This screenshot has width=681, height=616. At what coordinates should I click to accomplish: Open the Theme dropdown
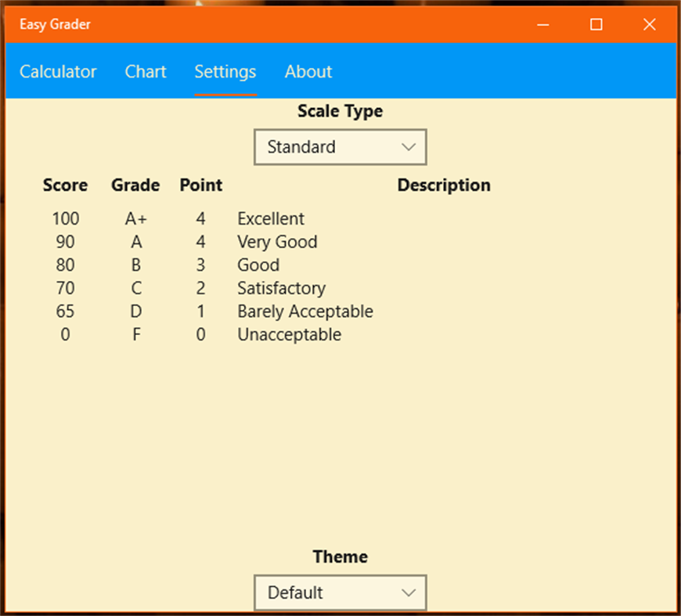[x=340, y=593]
